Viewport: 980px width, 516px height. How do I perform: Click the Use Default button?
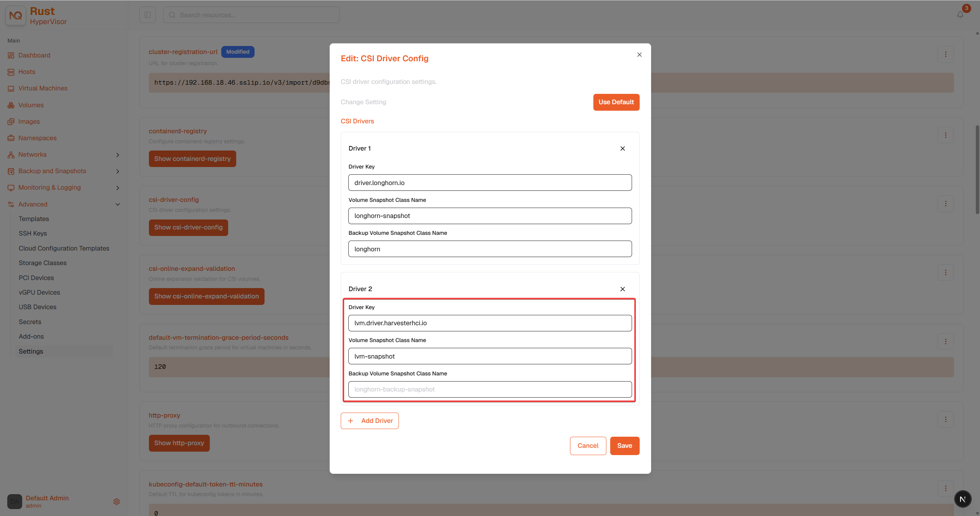point(616,102)
